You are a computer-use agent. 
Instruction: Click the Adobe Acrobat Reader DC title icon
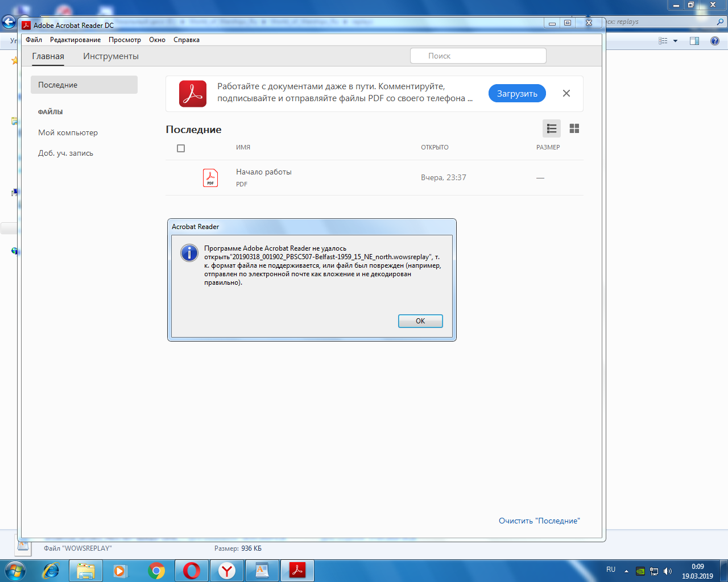(26, 25)
